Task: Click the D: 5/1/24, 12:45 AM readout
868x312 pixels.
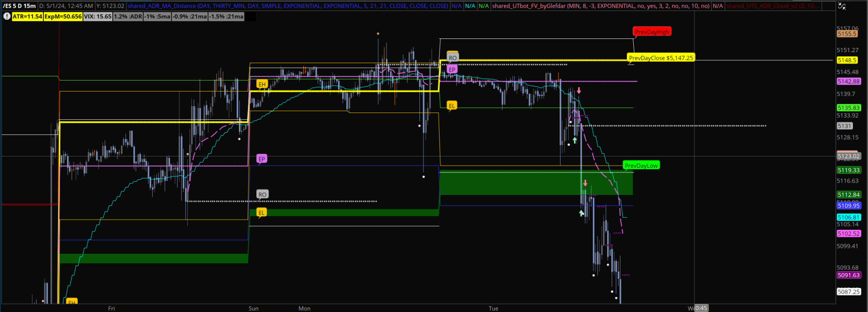Action: point(66,6)
